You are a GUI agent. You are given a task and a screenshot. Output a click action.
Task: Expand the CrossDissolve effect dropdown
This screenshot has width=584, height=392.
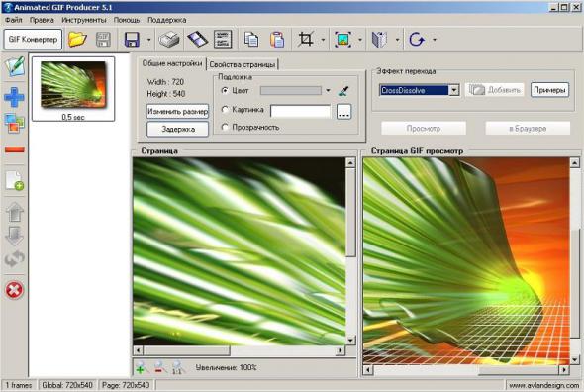click(x=454, y=90)
